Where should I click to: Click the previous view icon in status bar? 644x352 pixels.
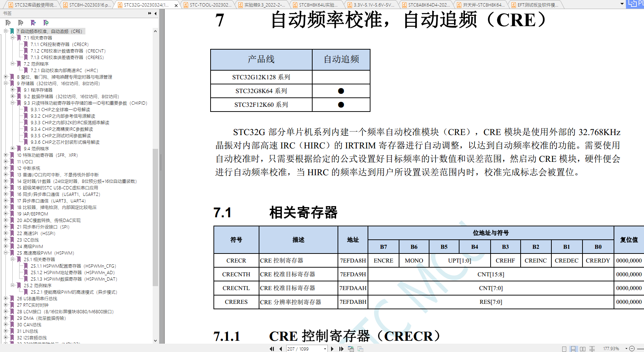coord(351,349)
